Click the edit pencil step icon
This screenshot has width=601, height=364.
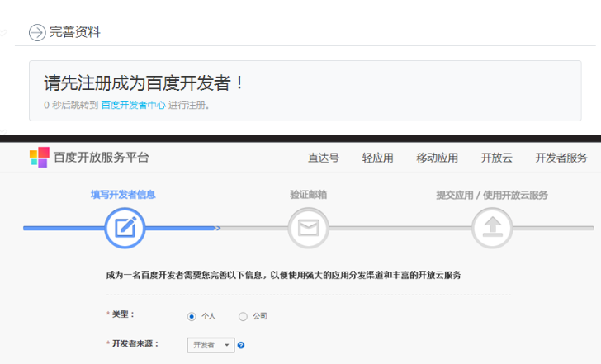pos(125,228)
